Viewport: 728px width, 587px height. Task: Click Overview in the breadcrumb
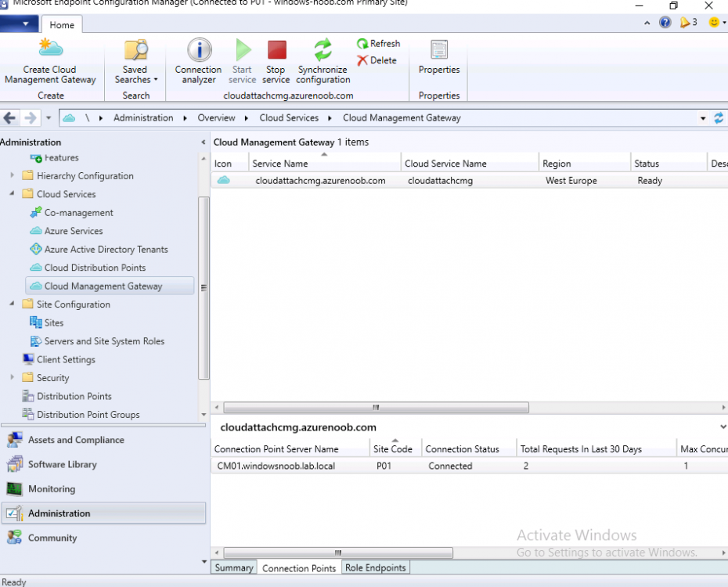click(x=216, y=118)
